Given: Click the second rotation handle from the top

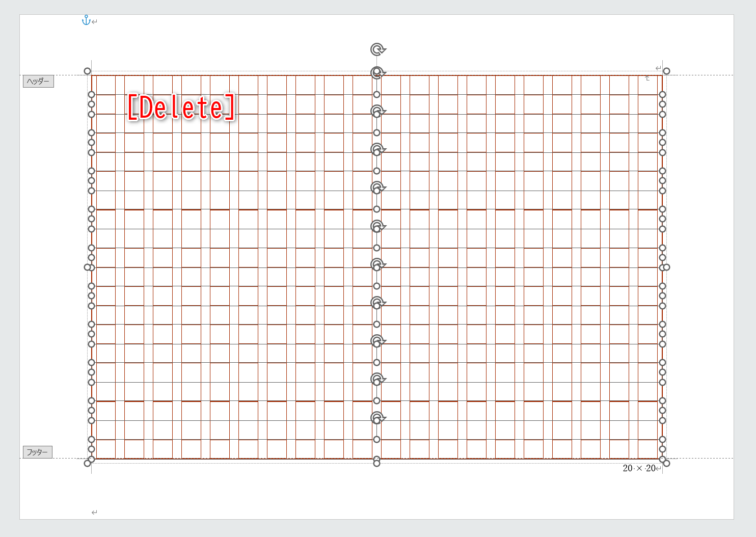Looking at the screenshot, I should [376, 73].
